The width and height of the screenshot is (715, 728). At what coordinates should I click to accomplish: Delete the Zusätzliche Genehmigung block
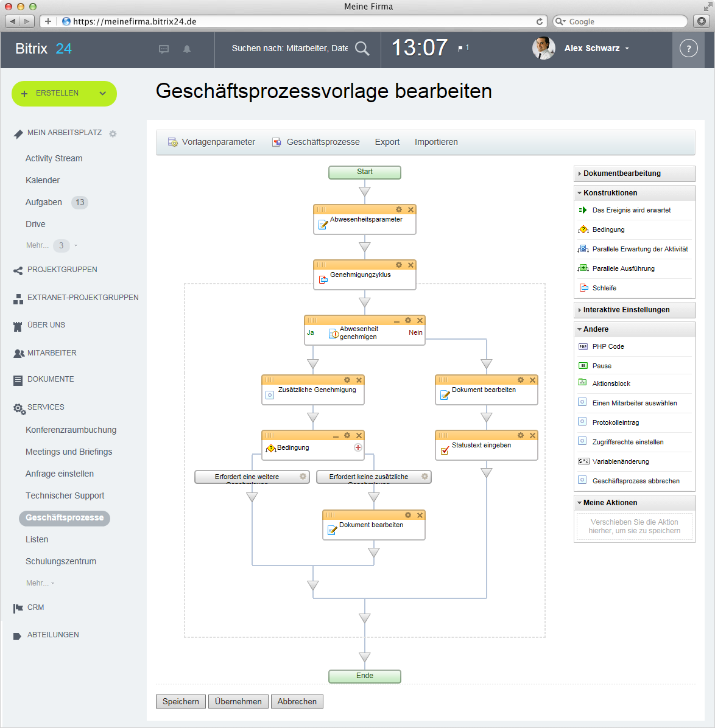click(x=359, y=380)
